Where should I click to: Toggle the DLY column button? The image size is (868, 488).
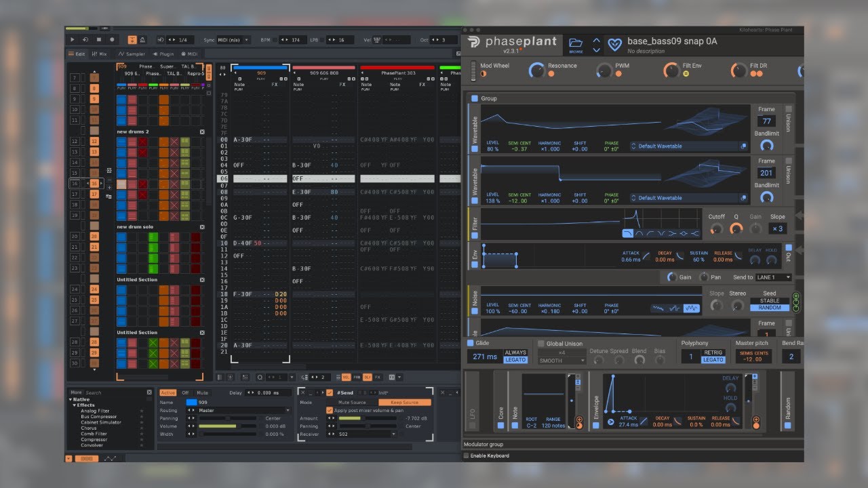point(367,377)
